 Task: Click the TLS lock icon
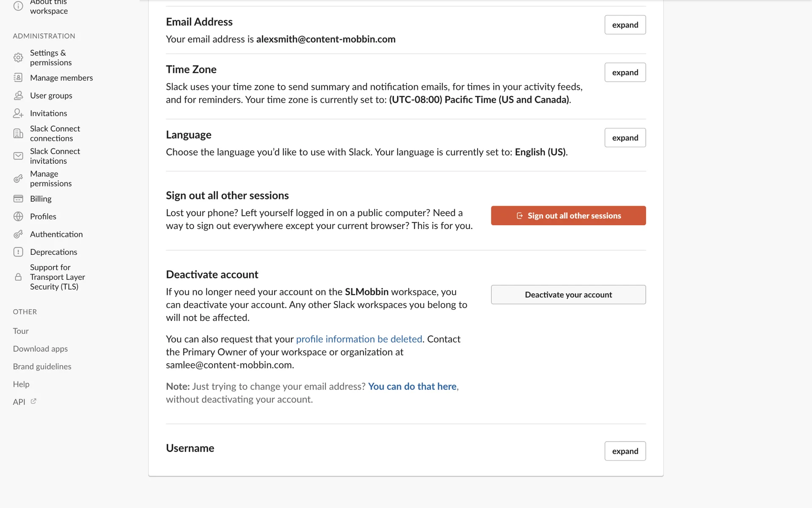[x=18, y=277]
